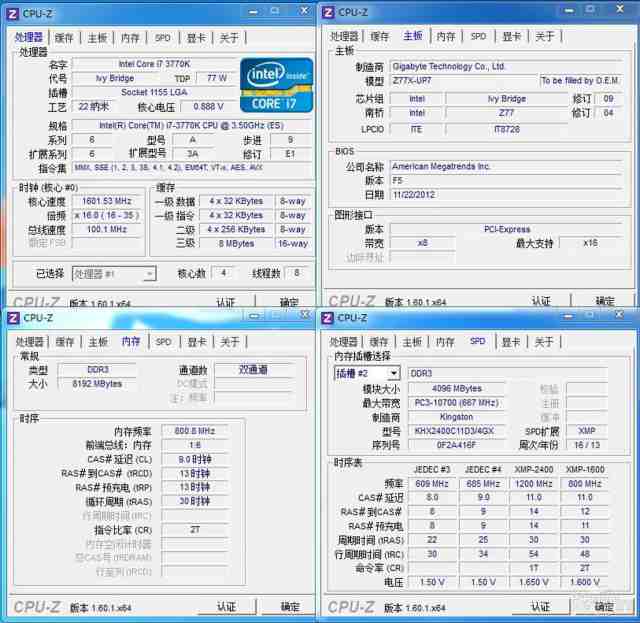This screenshot has width=640, height=623.
Task: Click CAS latency value 9.0 时钟
Action: 195,459
